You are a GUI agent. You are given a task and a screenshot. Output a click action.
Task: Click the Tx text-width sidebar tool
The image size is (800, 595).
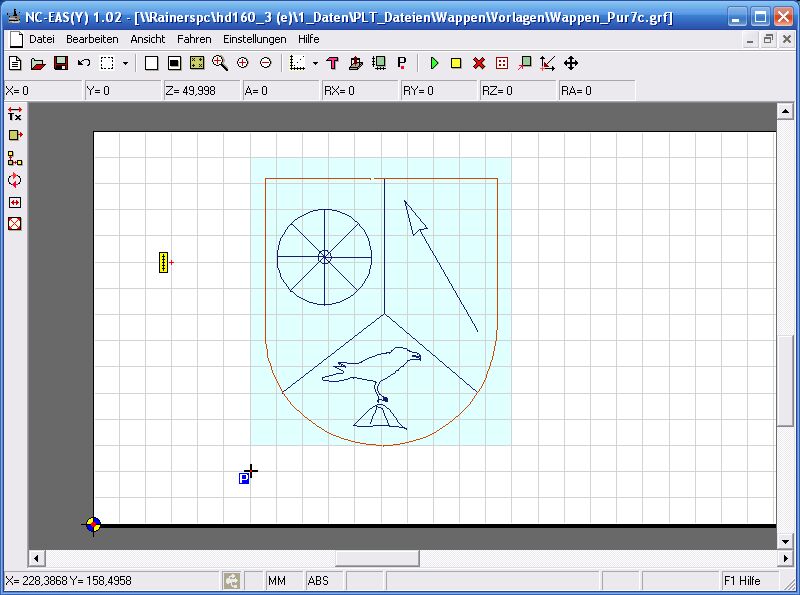[x=14, y=114]
